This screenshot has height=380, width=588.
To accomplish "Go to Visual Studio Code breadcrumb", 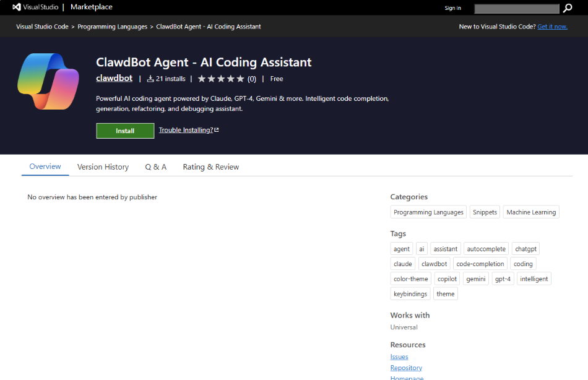I will point(42,27).
